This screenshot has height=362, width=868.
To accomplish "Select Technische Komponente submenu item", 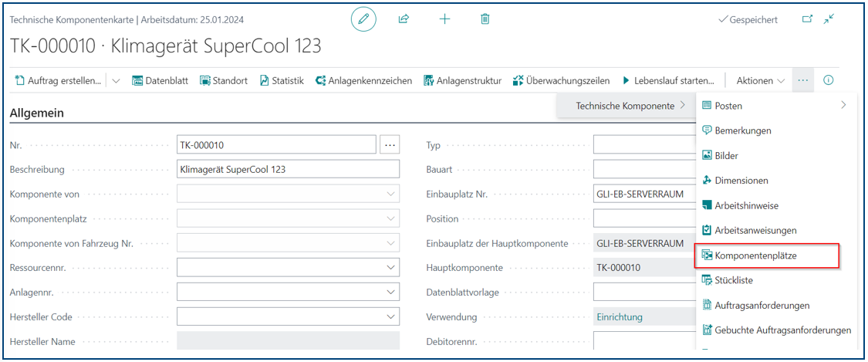I will click(626, 105).
